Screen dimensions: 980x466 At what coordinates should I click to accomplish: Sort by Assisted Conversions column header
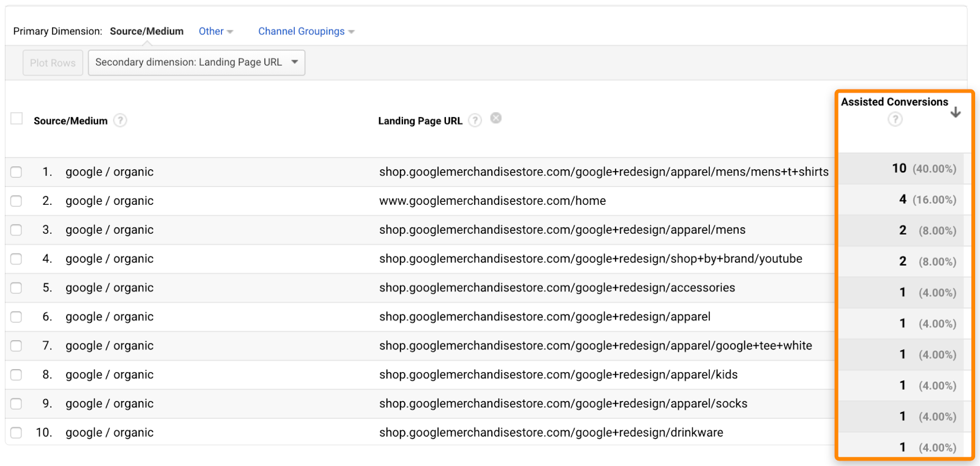(894, 102)
